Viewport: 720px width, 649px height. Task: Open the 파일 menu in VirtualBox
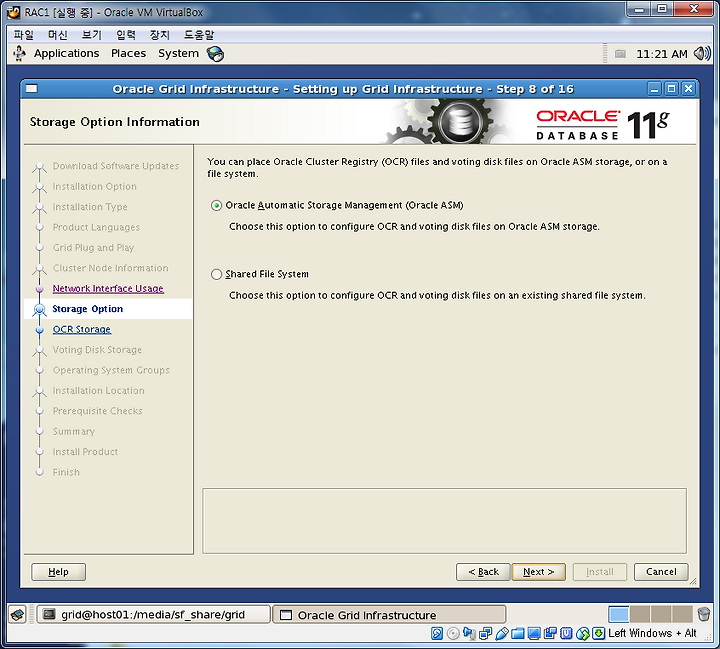coord(23,34)
